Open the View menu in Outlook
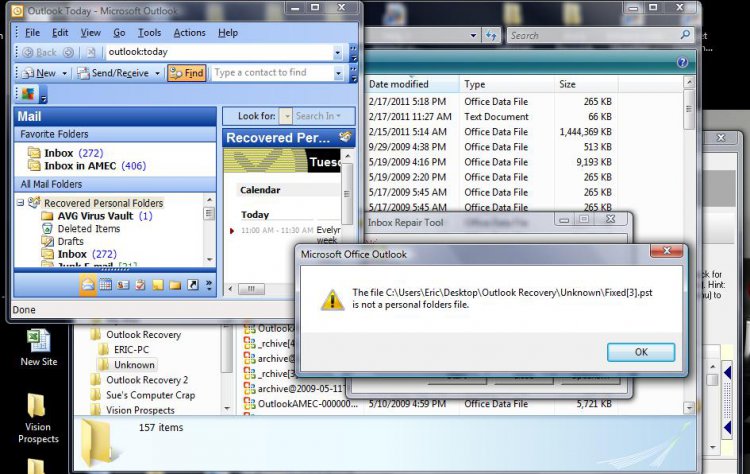 coord(90,33)
